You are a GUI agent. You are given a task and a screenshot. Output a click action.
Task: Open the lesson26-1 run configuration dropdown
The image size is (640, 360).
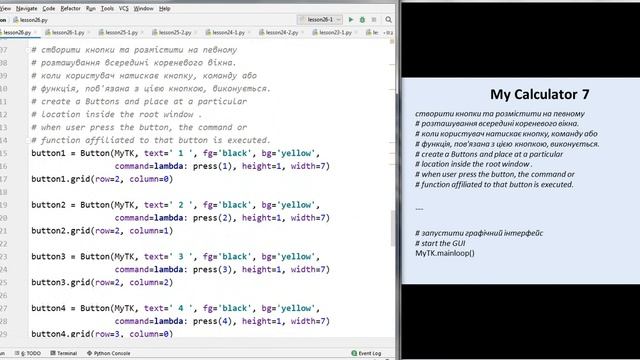pos(320,20)
